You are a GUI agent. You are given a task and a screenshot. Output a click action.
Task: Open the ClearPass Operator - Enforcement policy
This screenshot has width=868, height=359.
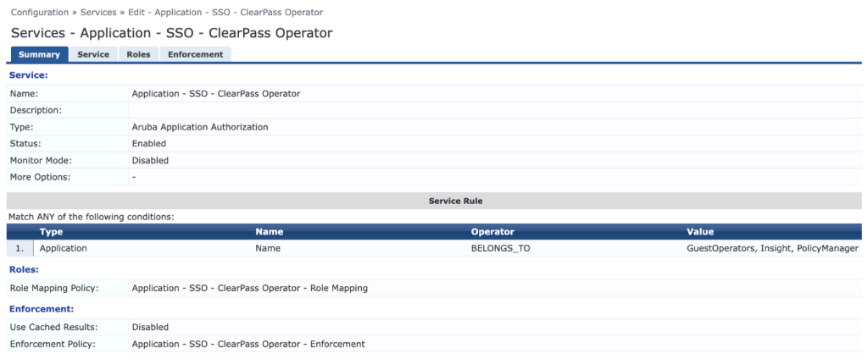pos(248,344)
